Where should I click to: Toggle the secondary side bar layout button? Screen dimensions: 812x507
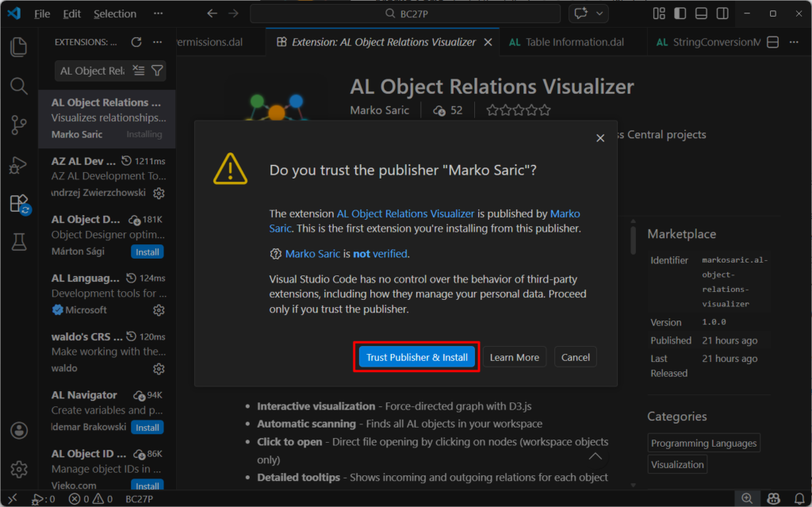click(722, 13)
